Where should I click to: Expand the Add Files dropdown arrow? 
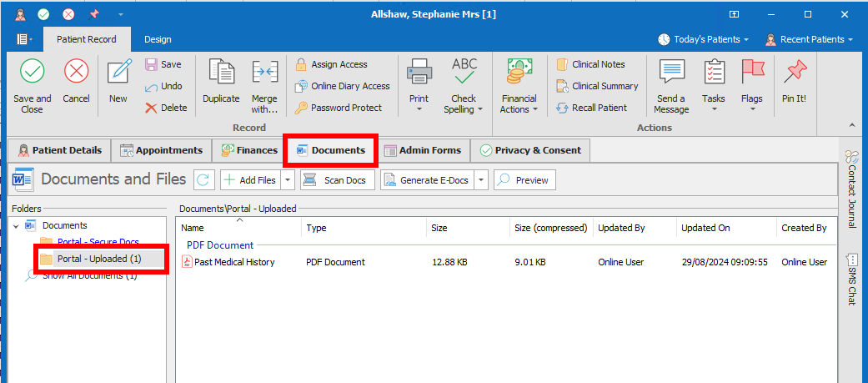[x=288, y=179]
